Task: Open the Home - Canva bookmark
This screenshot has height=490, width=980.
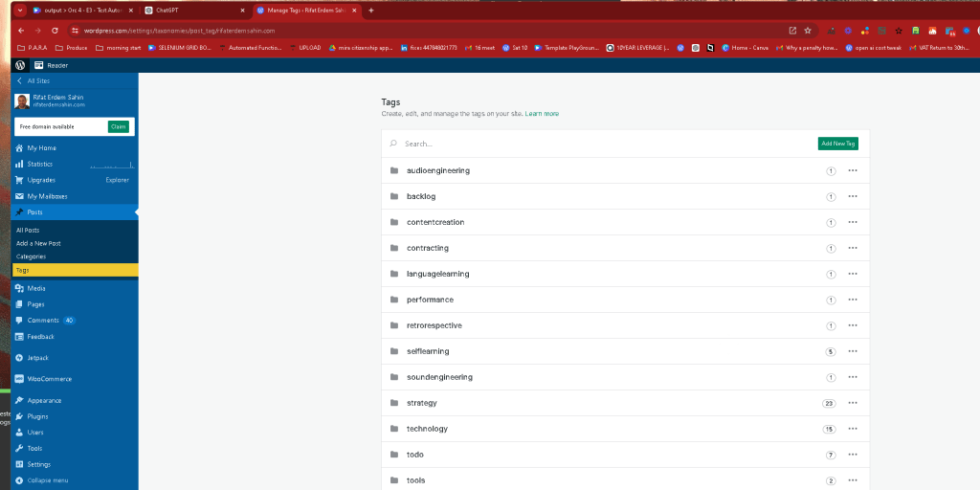Action: (x=746, y=48)
